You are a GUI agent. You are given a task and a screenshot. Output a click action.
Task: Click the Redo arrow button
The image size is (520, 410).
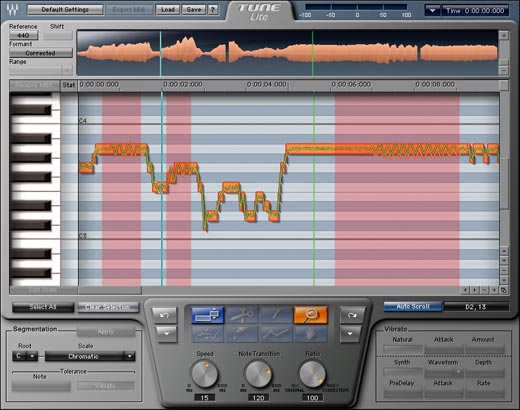(352, 315)
